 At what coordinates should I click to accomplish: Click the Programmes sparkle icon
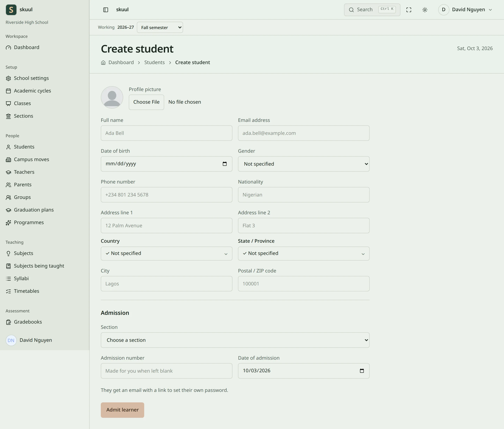9,223
